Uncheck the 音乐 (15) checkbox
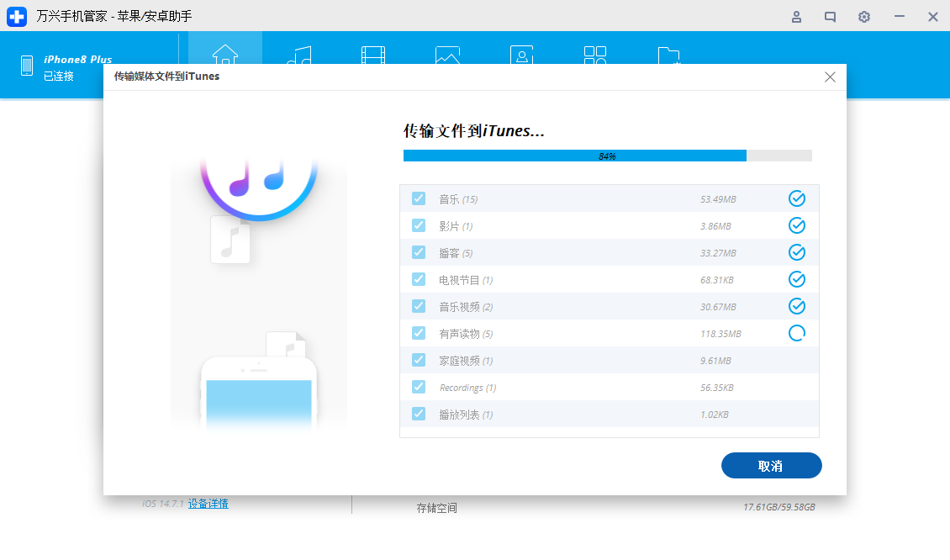 tap(419, 198)
